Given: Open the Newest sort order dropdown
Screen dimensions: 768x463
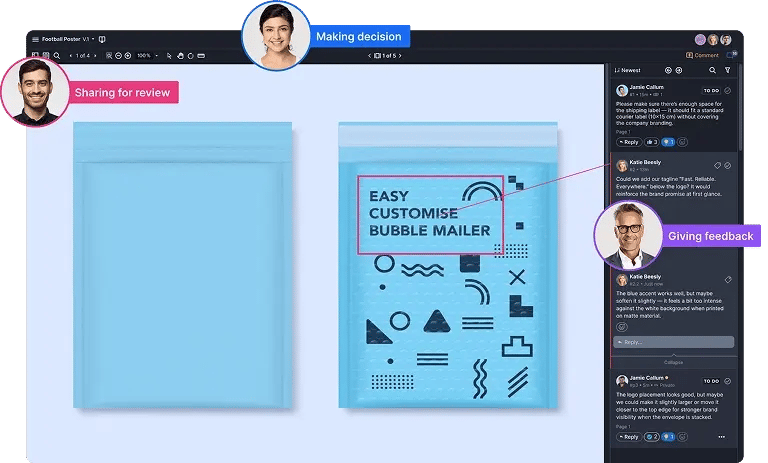Looking at the screenshot, I should (x=627, y=71).
